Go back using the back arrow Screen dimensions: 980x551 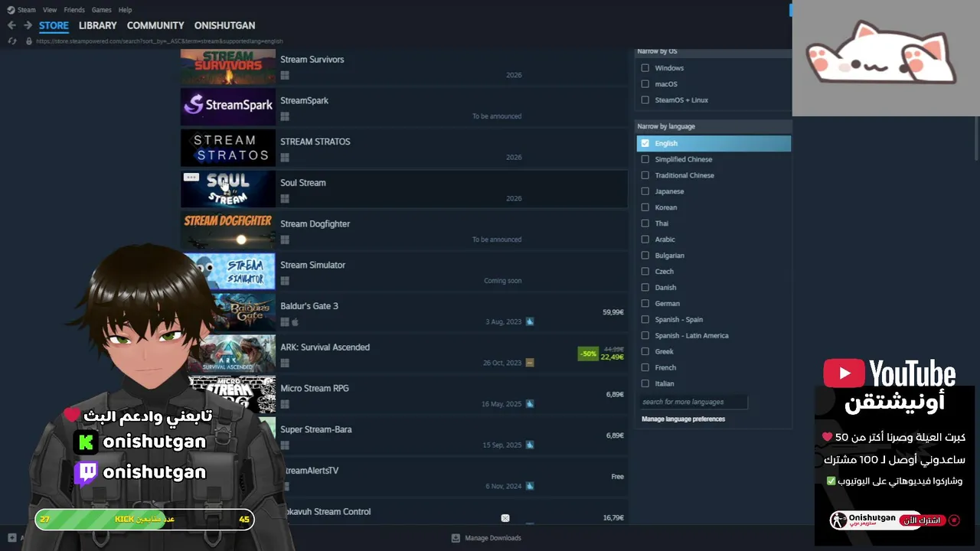(x=11, y=25)
